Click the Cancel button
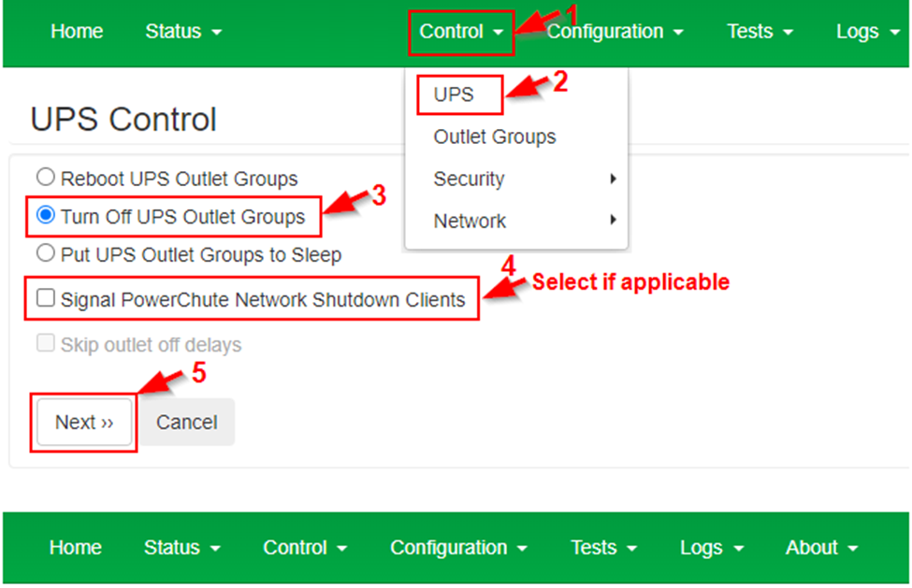Screen dimensions: 912x588 (187, 423)
